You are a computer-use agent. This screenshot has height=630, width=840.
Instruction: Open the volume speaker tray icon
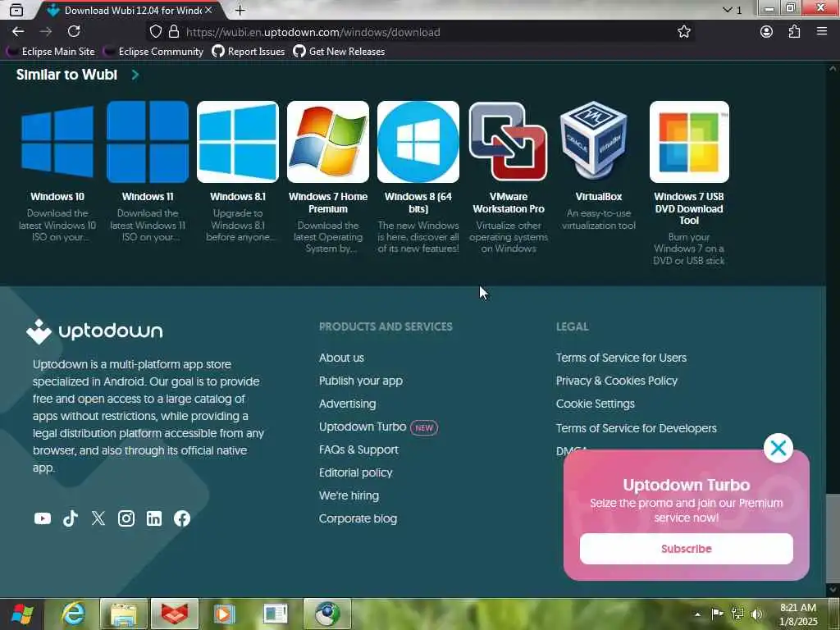pyautogui.click(x=756, y=614)
